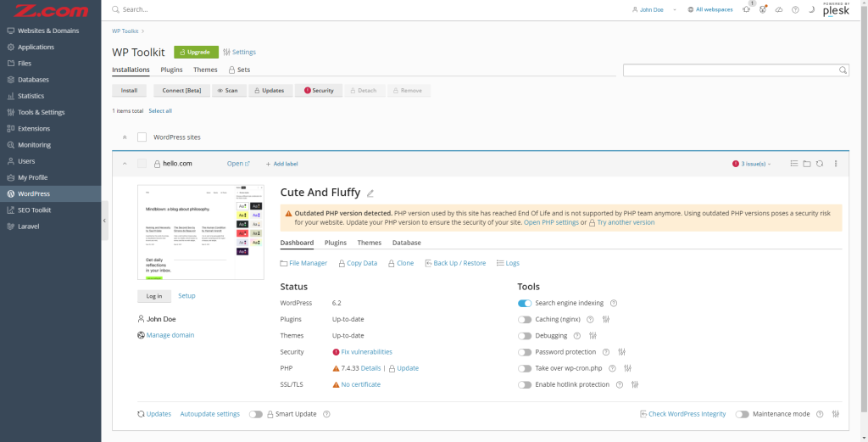Open the notifications bell icon
This screenshot has height=442, width=868.
[747, 9]
